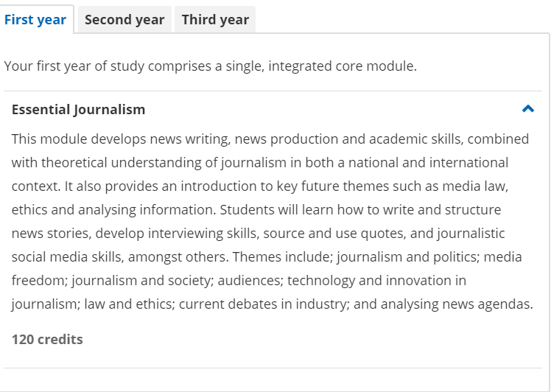
Task: Click the line starting 'social media skills, amongst others'
Action: pyautogui.click(x=267, y=256)
